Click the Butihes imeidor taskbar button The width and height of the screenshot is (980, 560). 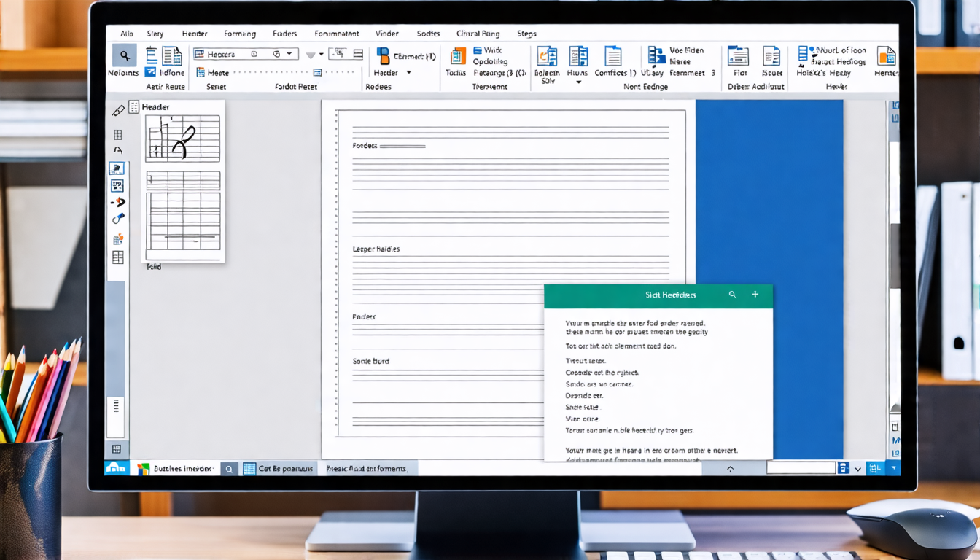(x=176, y=469)
